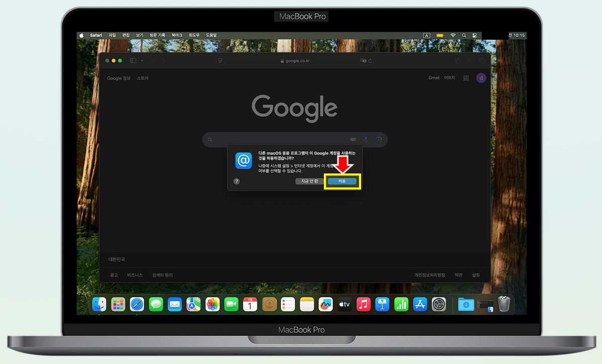Image resolution: width=602 pixels, height=364 pixels.
Task: Open the dialog help question mark button
Action: 236,181
